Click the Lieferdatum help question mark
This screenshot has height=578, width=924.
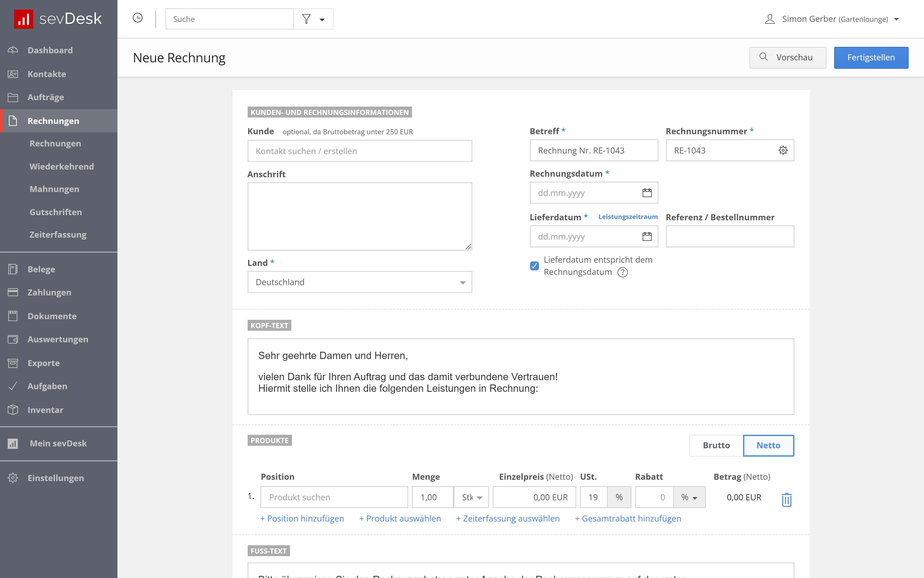click(x=622, y=272)
